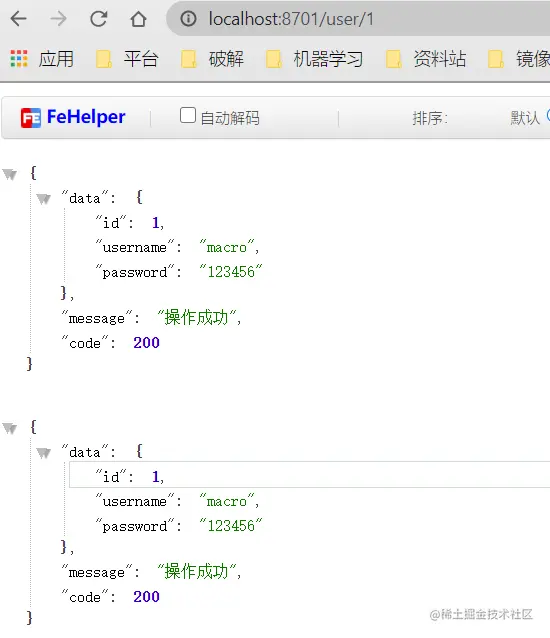
Task: Open the 机器学习 bookmark folder
Action: click(314, 59)
